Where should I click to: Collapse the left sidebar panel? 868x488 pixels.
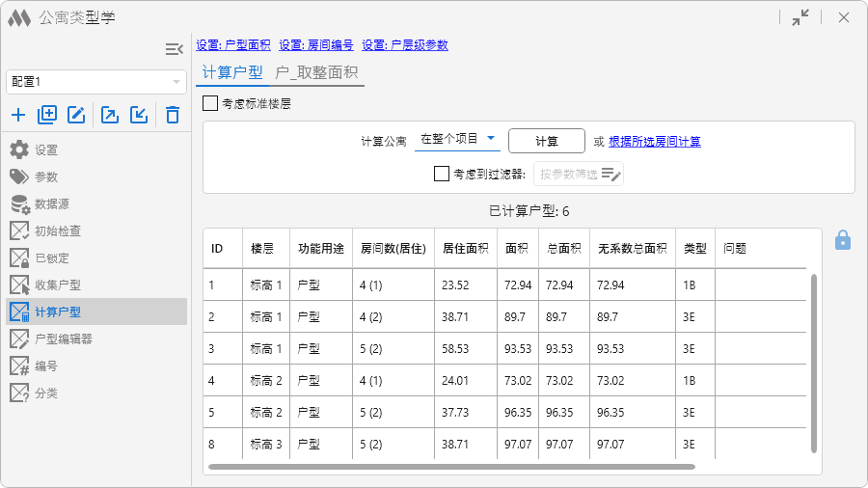tap(174, 49)
